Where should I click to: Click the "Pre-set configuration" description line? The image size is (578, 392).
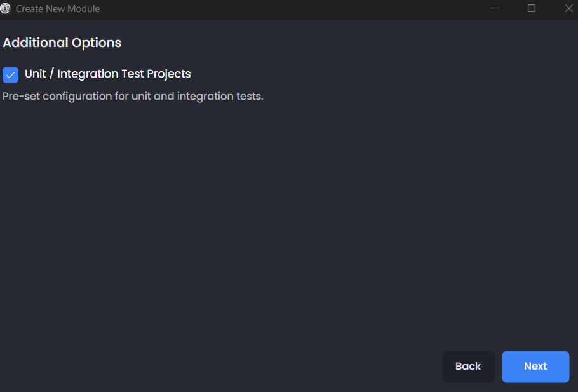pyautogui.click(x=133, y=97)
